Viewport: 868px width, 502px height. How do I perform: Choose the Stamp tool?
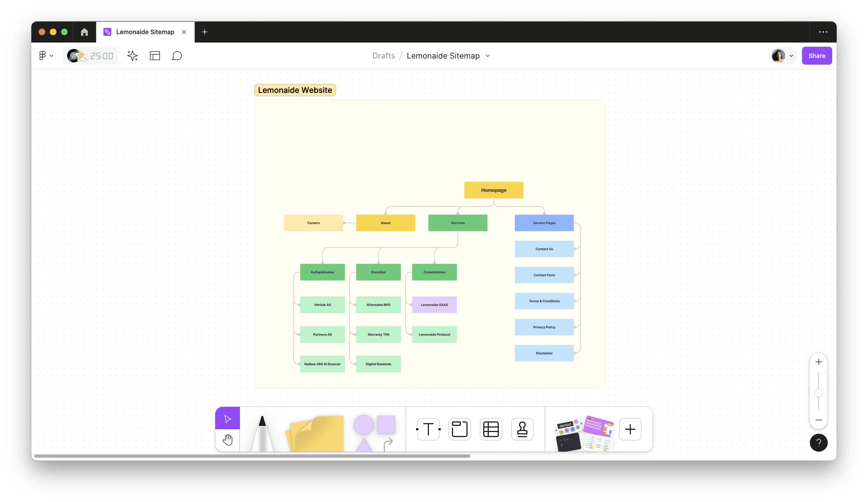[x=522, y=429]
